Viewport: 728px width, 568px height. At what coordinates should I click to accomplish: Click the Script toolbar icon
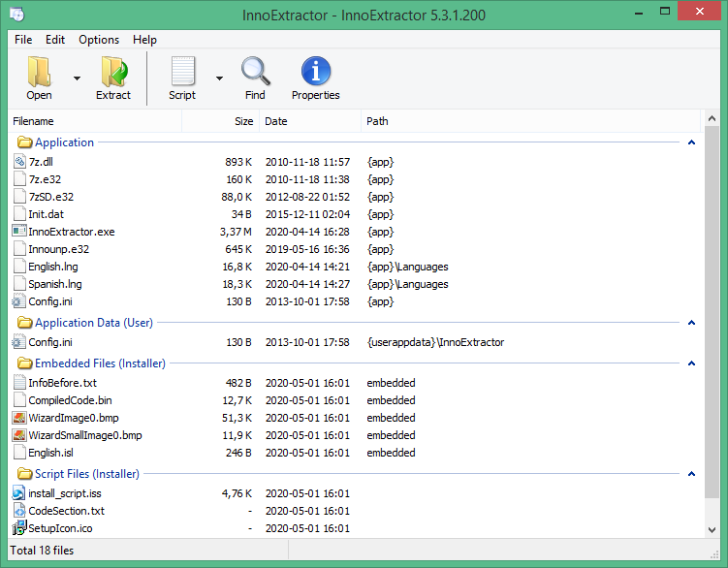pyautogui.click(x=182, y=73)
